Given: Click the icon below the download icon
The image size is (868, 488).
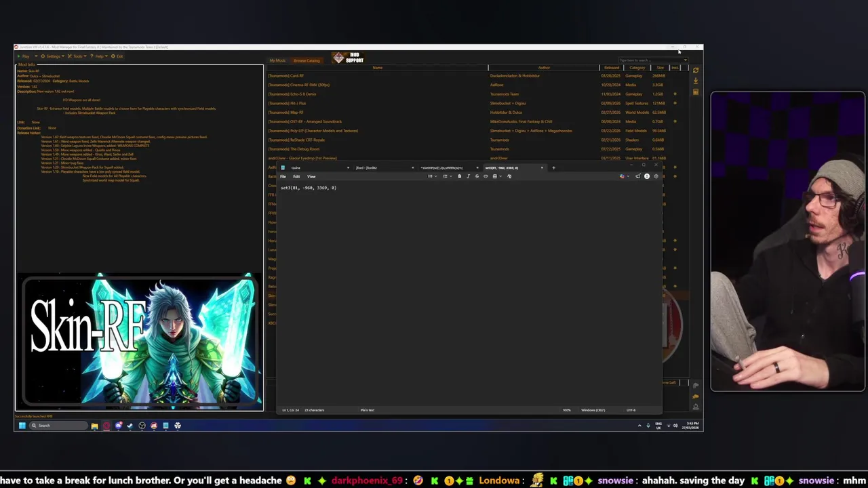Looking at the screenshot, I should point(696,91).
